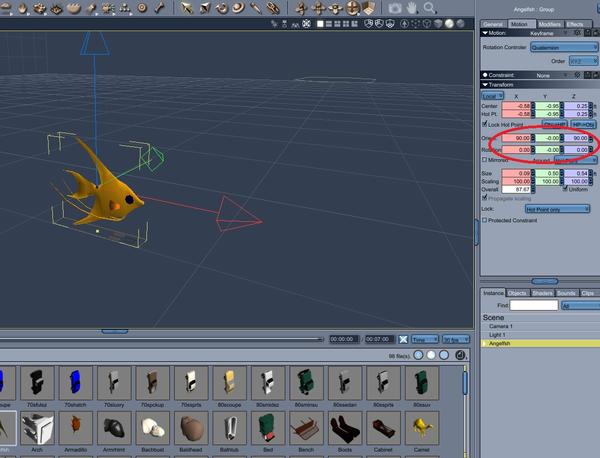Select the hand pan tool

point(412,8)
